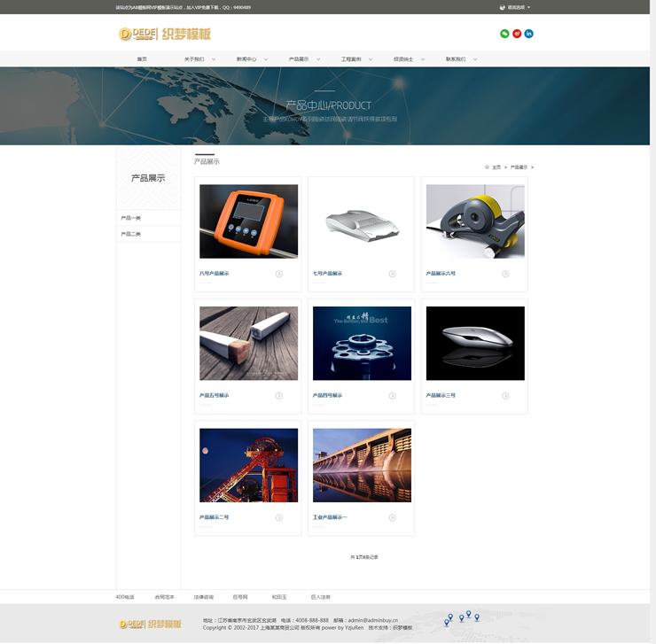Click arrow icon beside 产品五号展示

[279, 396]
